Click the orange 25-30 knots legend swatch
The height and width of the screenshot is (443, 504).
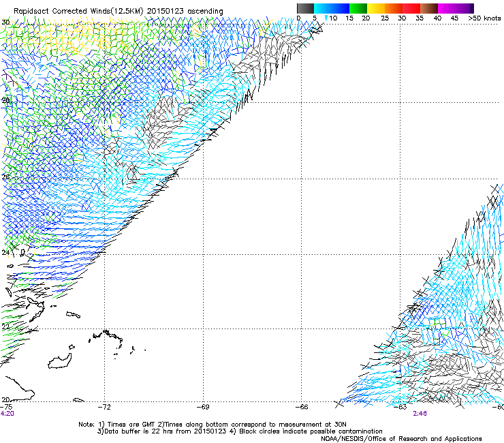(x=394, y=8)
